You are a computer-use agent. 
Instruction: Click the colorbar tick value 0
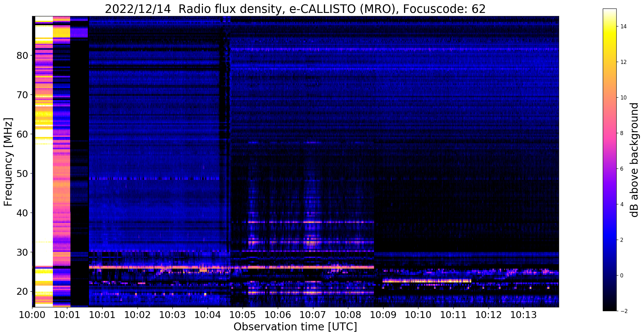tap(621, 276)
